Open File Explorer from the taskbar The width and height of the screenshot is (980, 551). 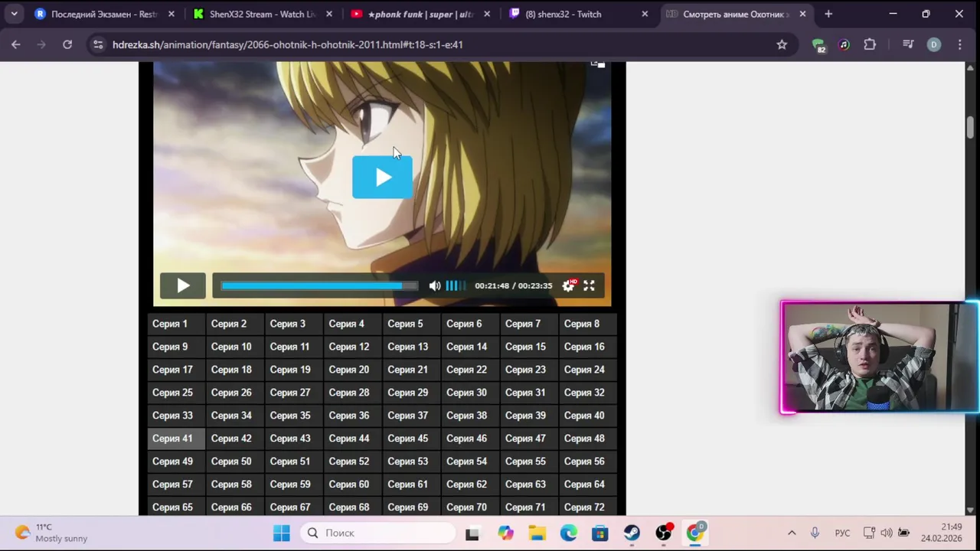click(x=537, y=533)
